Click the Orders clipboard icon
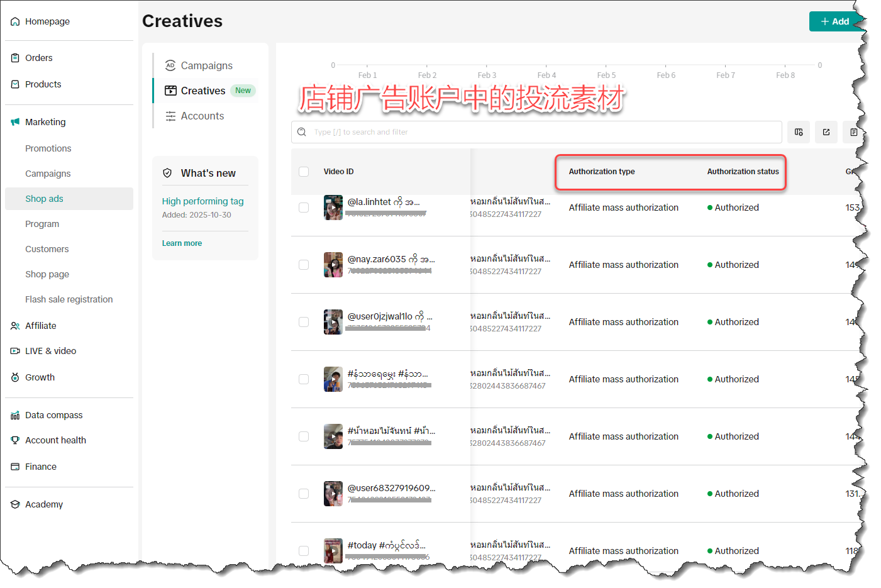 [15, 58]
